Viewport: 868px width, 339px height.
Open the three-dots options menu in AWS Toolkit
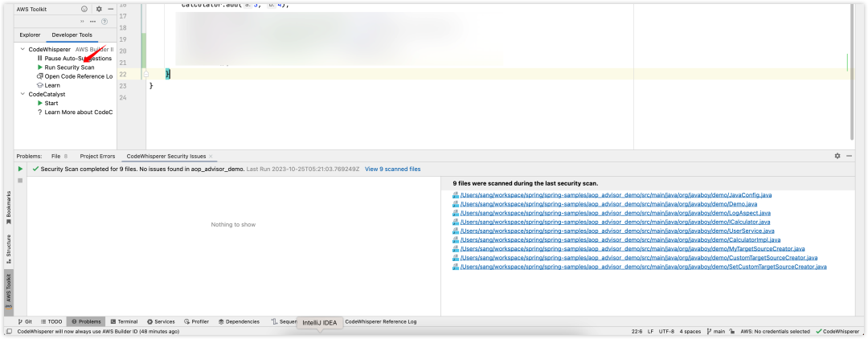pyautogui.click(x=92, y=22)
